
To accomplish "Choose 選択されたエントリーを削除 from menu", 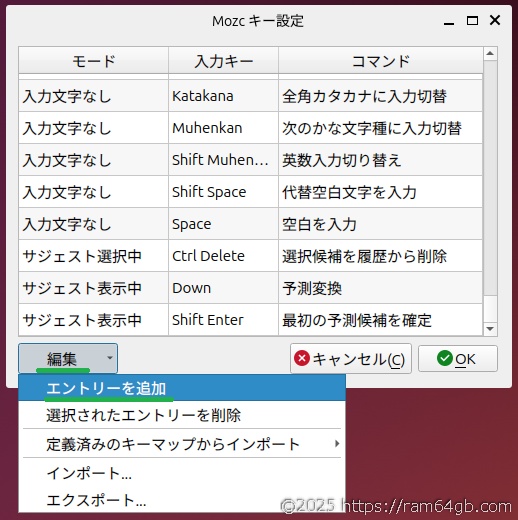I will pos(182,415).
